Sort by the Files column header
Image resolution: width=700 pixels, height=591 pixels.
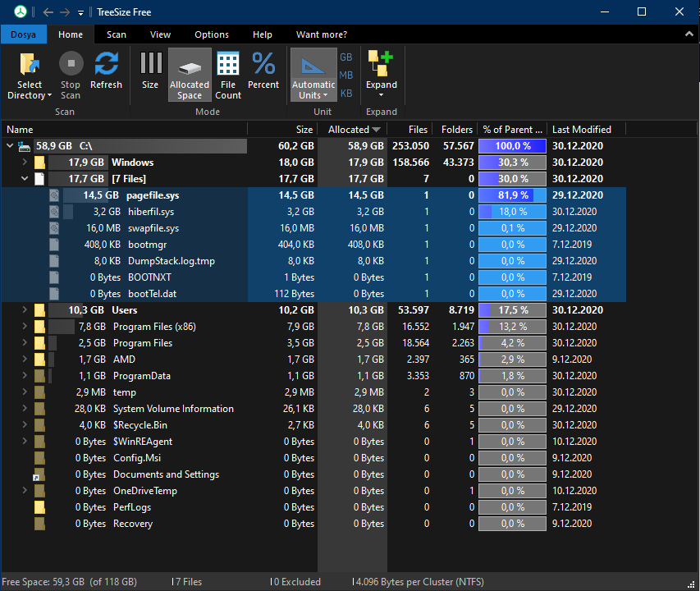coord(409,130)
